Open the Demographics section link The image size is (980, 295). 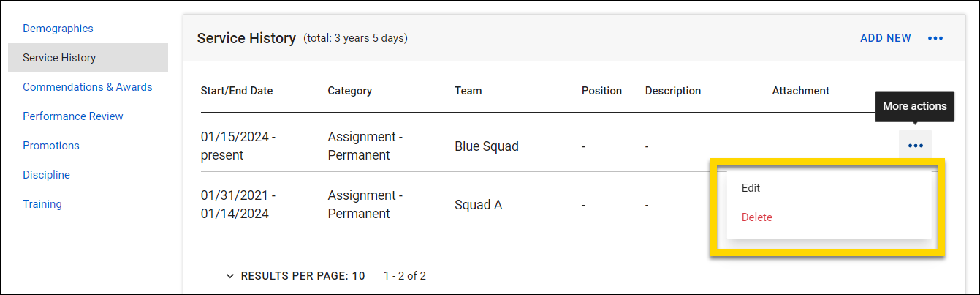[x=58, y=29]
